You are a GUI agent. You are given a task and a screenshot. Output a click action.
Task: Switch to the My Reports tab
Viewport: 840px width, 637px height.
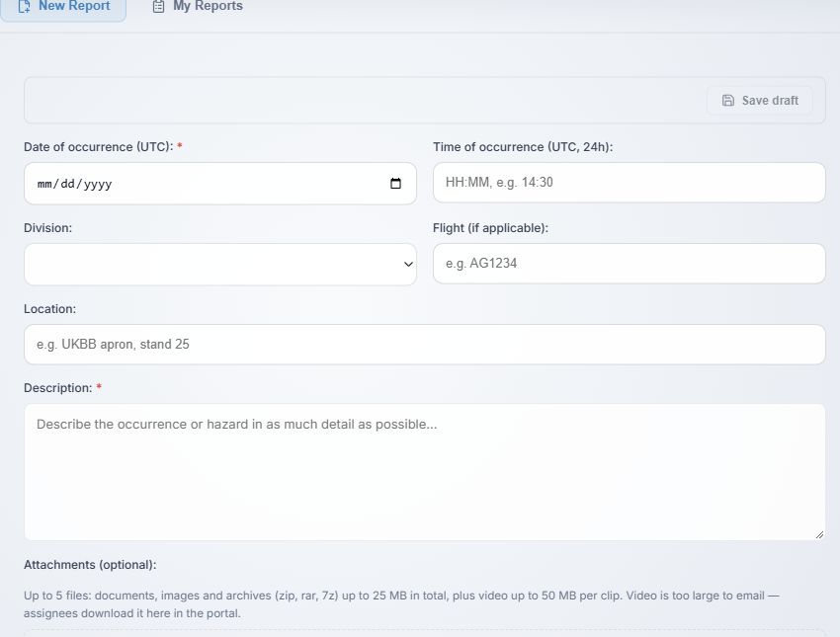pyautogui.click(x=198, y=7)
